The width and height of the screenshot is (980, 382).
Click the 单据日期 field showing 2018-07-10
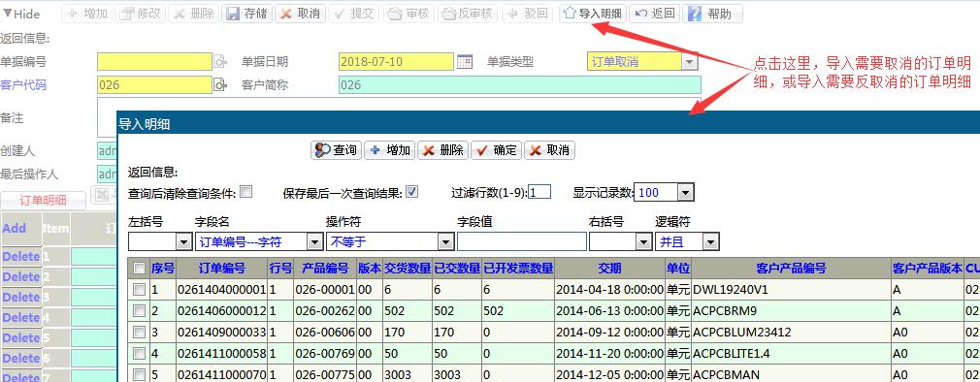pos(396,62)
